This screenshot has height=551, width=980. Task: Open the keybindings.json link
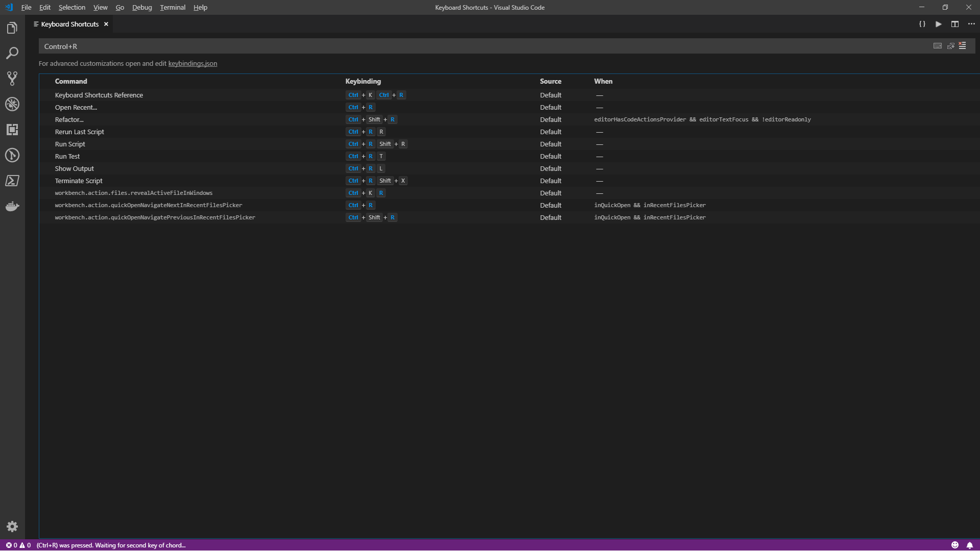pos(192,63)
